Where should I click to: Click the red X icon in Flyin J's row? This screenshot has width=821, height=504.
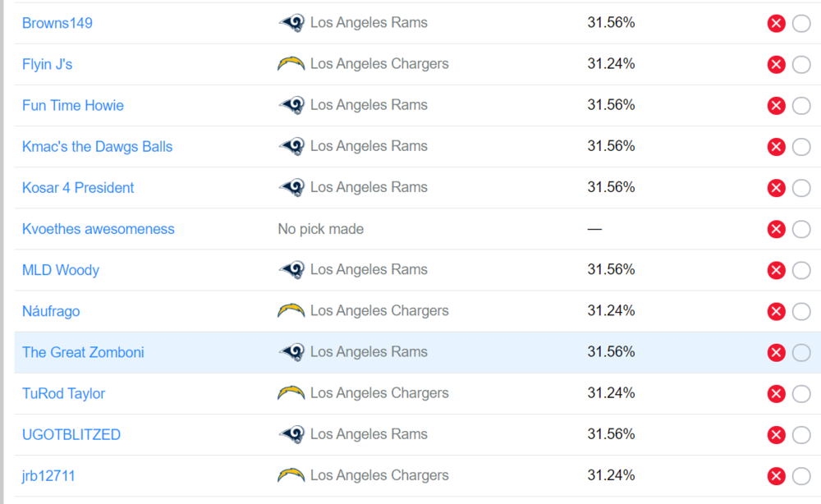tap(776, 64)
